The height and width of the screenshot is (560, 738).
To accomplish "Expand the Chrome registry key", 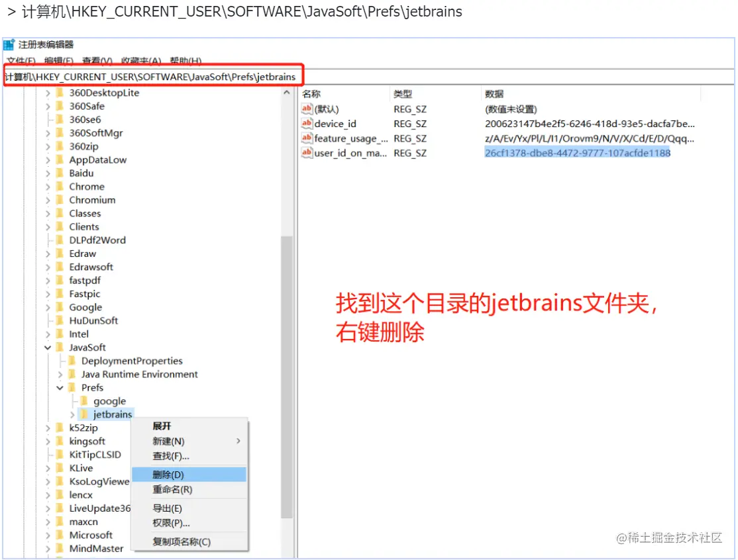I will pyautogui.click(x=48, y=187).
